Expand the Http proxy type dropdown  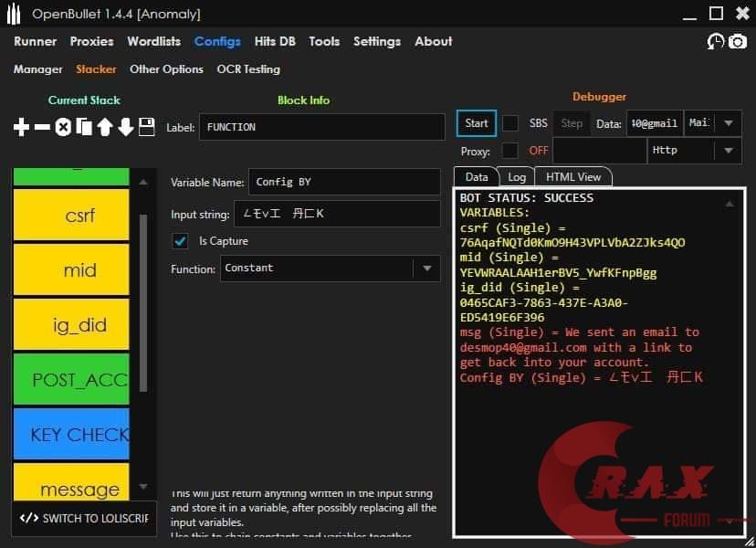(727, 151)
